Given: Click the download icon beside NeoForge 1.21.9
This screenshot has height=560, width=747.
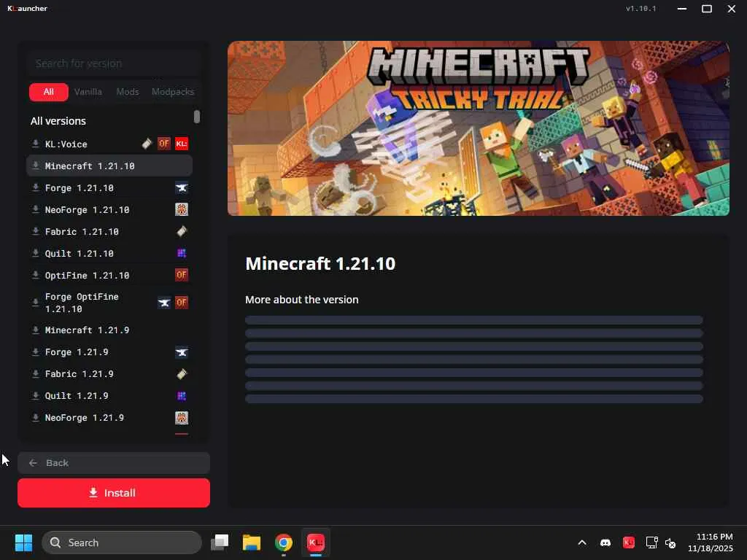Looking at the screenshot, I should 35,418.
